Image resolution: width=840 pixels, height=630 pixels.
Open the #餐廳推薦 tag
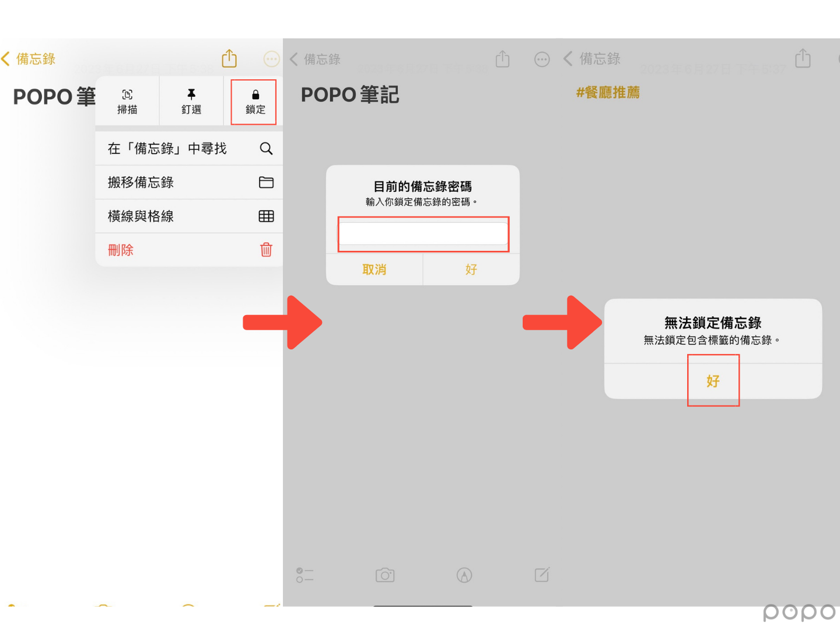click(608, 92)
